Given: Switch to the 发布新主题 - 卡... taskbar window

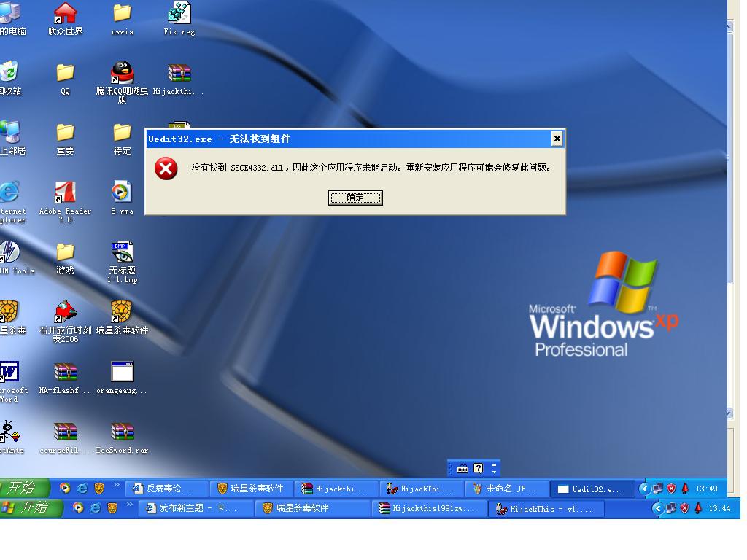Looking at the screenshot, I should [196, 508].
